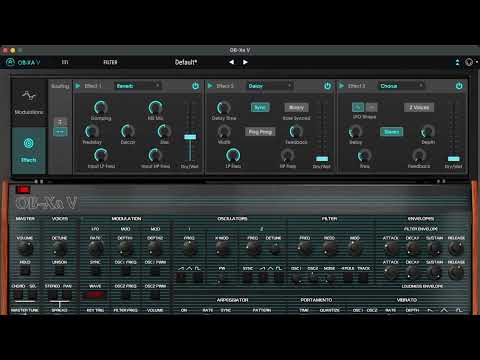Click the Chorus Delay knob
Screen dimensions: 480x360
coord(355,131)
